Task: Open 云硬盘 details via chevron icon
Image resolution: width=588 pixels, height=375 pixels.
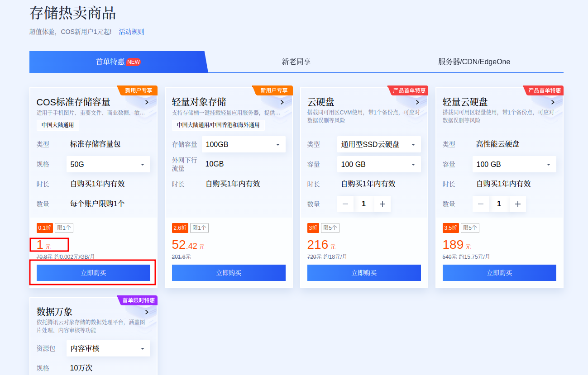Action: [417, 102]
